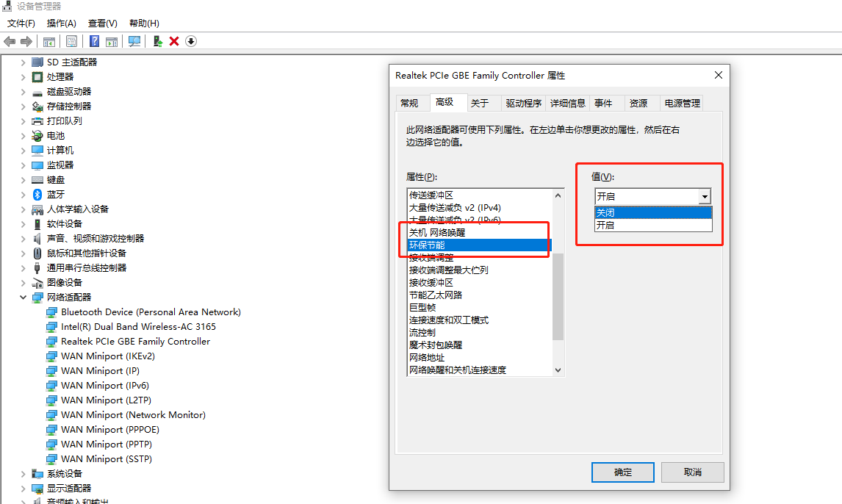The width and height of the screenshot is (842, 504).
Task: Open the 操作(A) menu
Action: click(61, 23)
